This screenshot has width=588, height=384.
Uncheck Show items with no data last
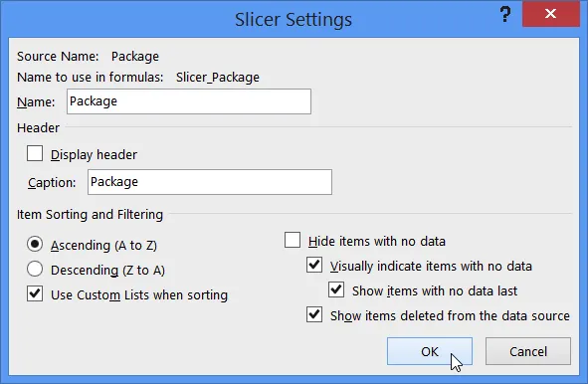(x=336, y=289)
